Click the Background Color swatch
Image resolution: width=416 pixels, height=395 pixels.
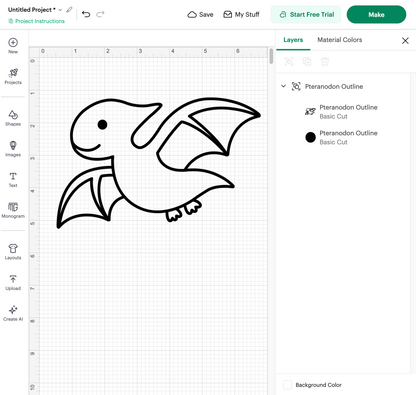tap(287, 385)
